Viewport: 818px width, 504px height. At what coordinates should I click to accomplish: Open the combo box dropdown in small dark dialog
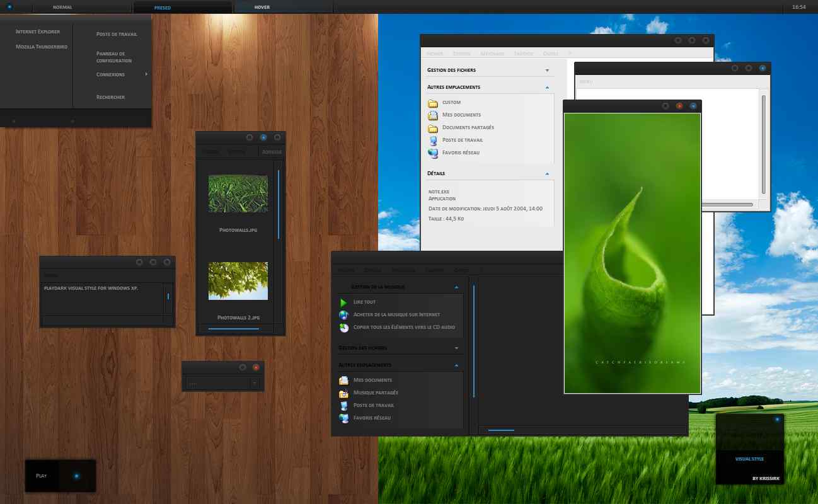[255, 383]
